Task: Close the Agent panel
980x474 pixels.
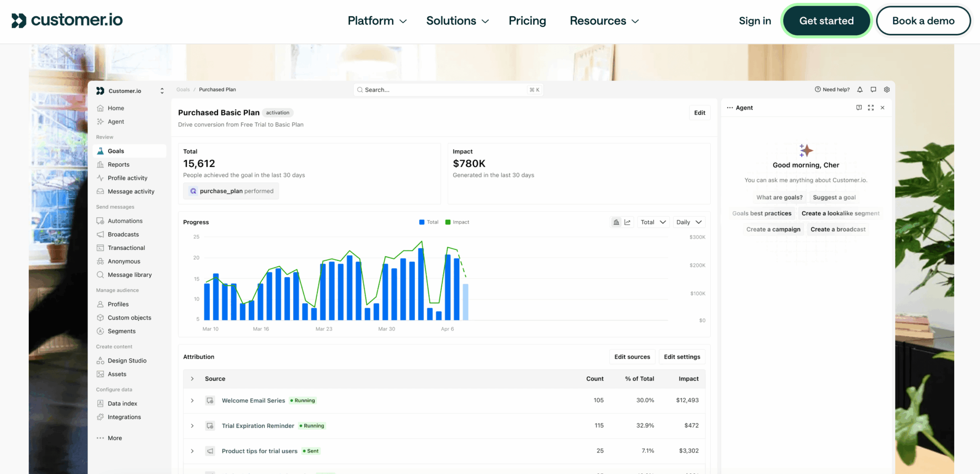Action: tap(882, 108)
